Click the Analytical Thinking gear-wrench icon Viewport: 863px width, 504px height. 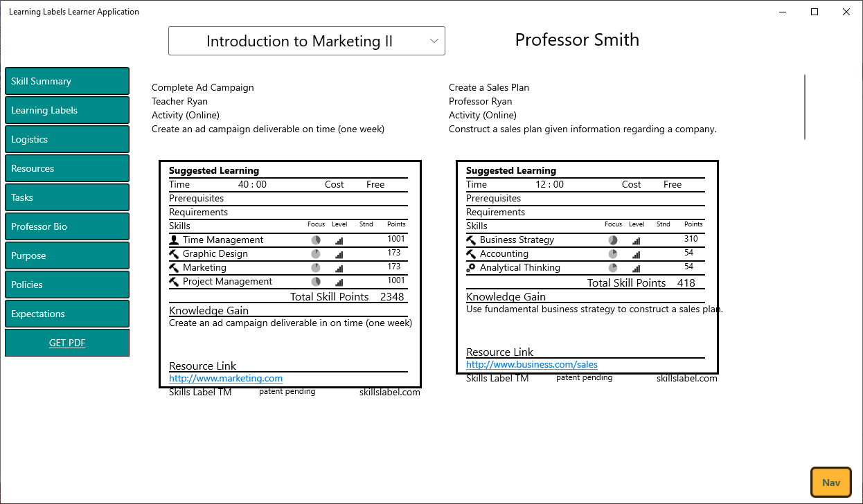[x=471, y=268]
